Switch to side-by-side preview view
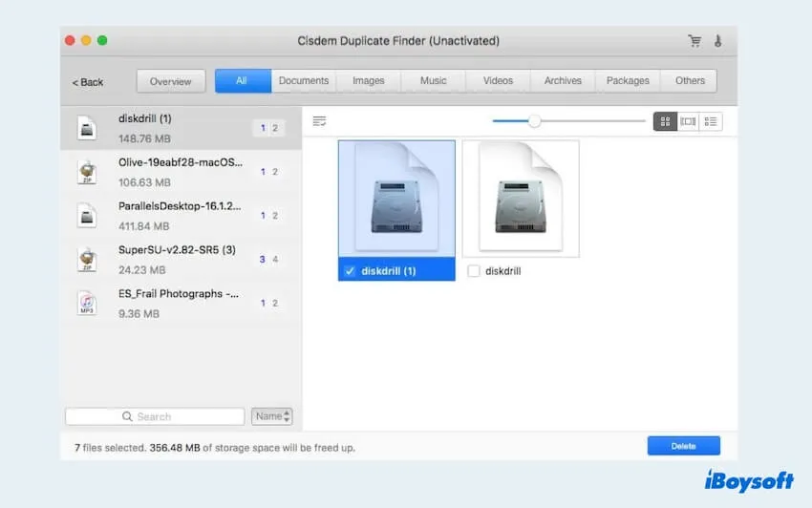 tap(688, 121)
